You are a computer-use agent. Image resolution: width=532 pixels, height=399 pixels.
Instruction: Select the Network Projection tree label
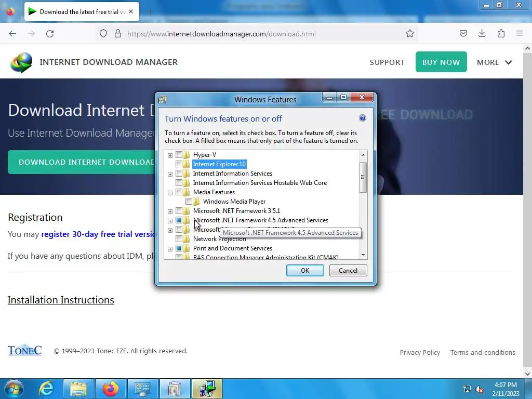[220, 239]
